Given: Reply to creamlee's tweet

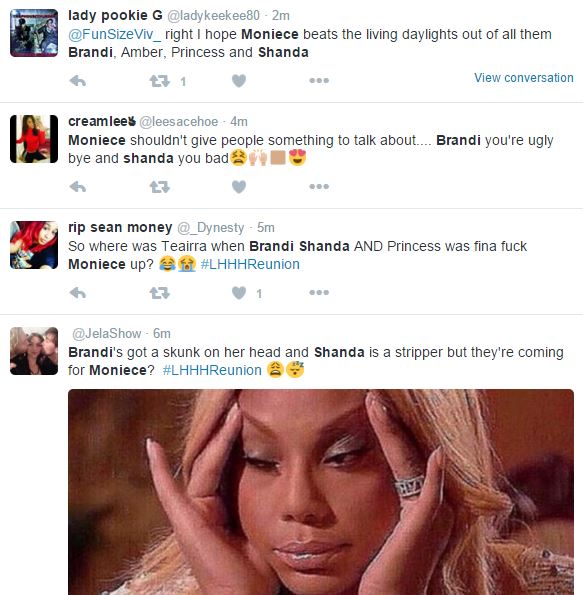Looking at the screenshot, I should tap(78, 187).
